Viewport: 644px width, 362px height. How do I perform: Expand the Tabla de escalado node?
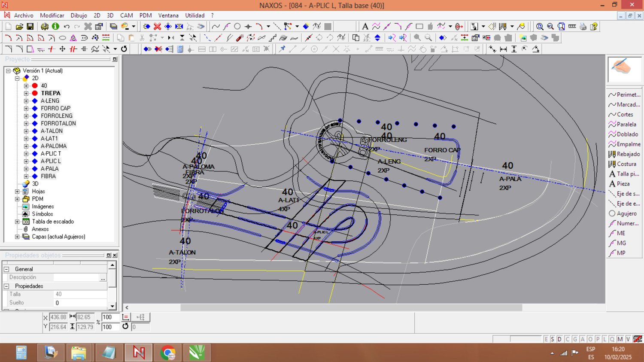(17, 222)
